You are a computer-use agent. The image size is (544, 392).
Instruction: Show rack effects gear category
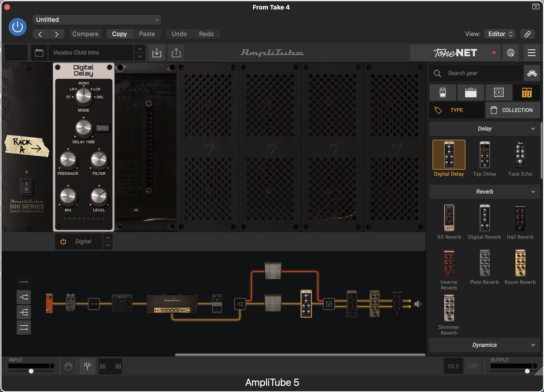pyautogui.click(x=527, y=93)
